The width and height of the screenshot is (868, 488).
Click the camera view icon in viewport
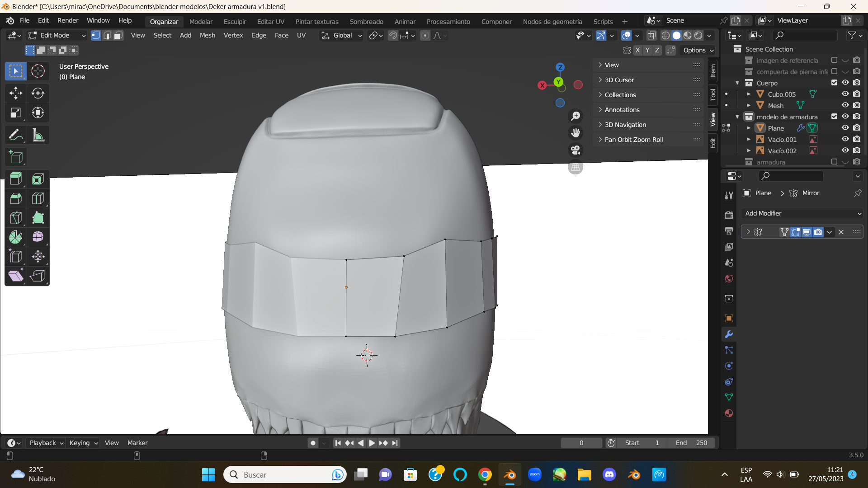click(575, 150)
